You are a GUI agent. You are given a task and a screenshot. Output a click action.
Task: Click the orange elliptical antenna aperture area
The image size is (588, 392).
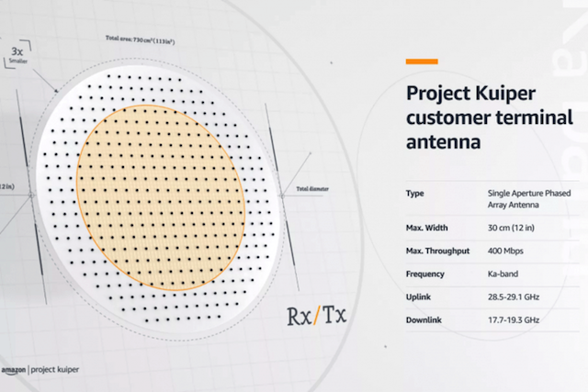(161, 197)
